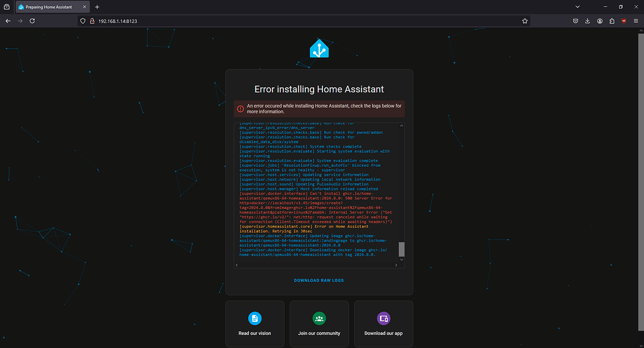Select the Preparing Home Assistant tab
The width and height of the screenshot is (644, 348).
[x=52, y=7]
